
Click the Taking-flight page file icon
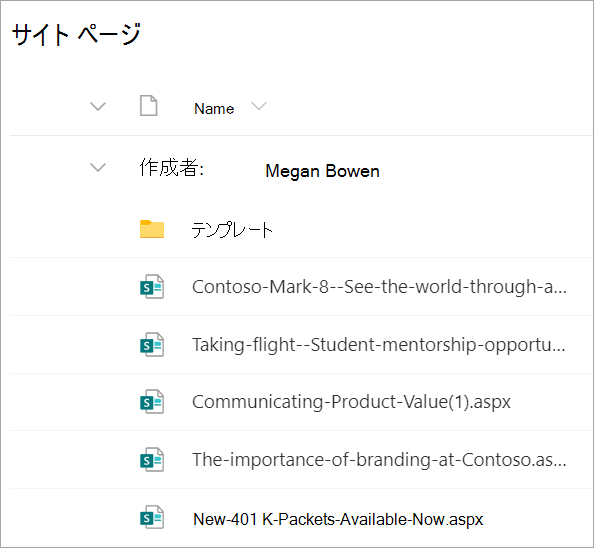(152, 345)
